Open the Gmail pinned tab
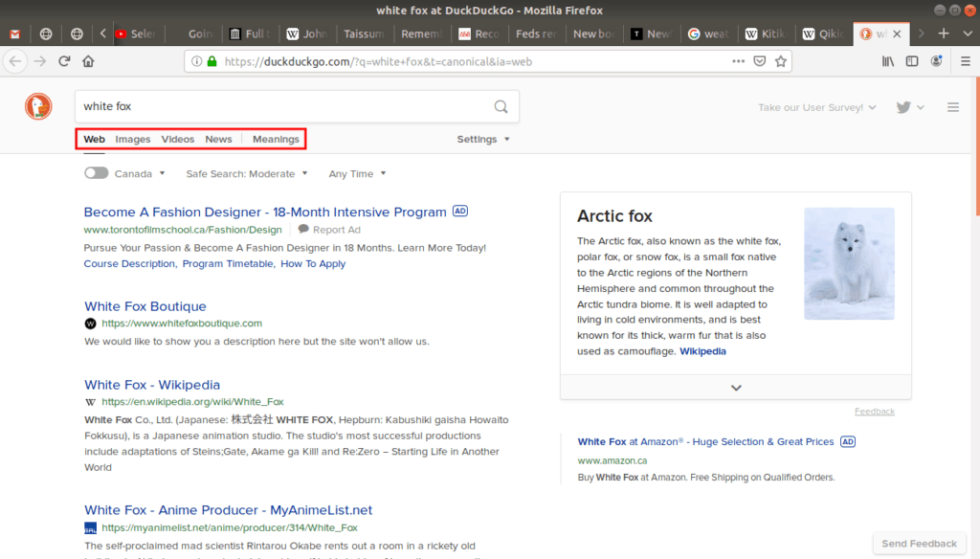 [15, 34]
